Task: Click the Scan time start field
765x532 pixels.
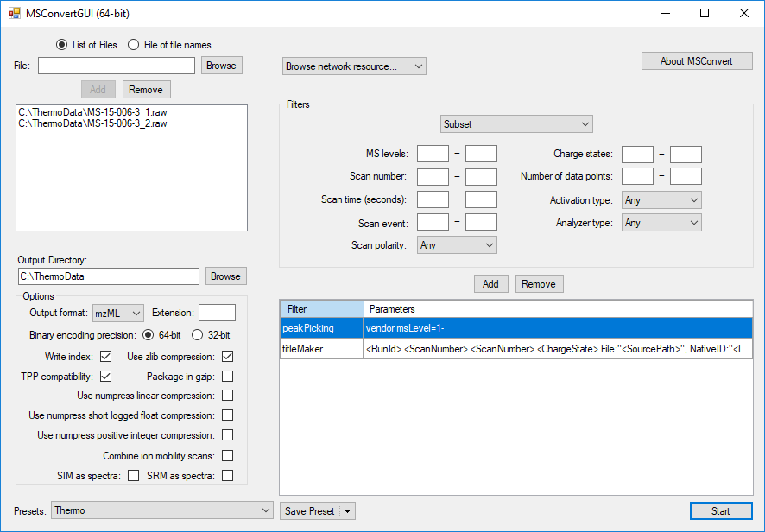Action: pos(433,199)
